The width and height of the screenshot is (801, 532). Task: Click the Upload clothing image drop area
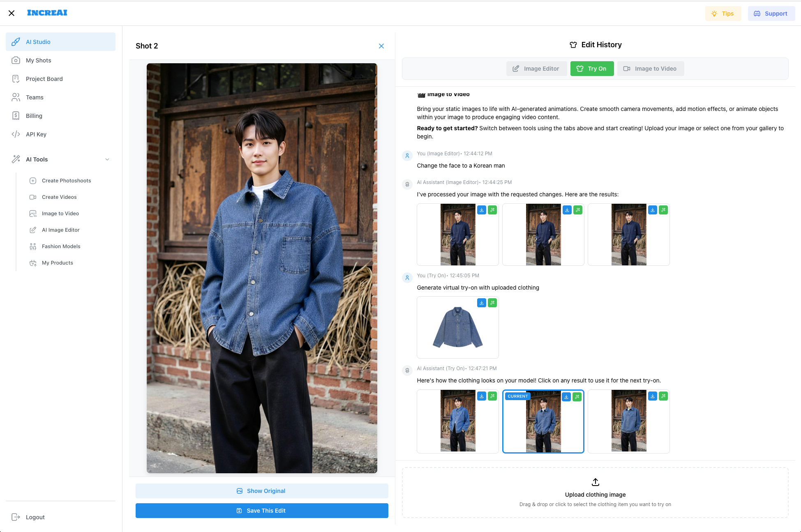(595, 493)
